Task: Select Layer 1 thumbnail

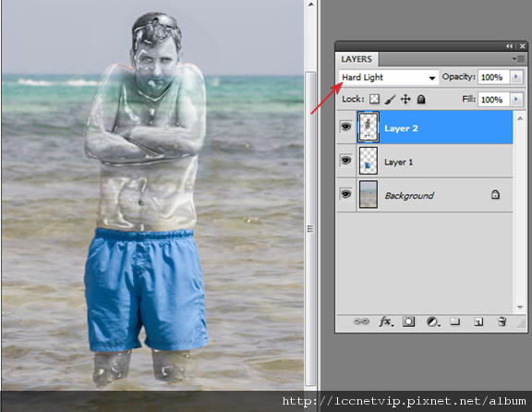Action: (x=369, y=161)
